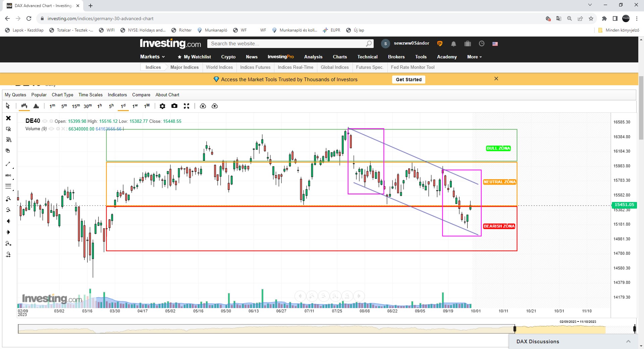Toggle Volume indicator visibility eye icon
This screenshot has width=644, height=349.
(x=51, y=129)
